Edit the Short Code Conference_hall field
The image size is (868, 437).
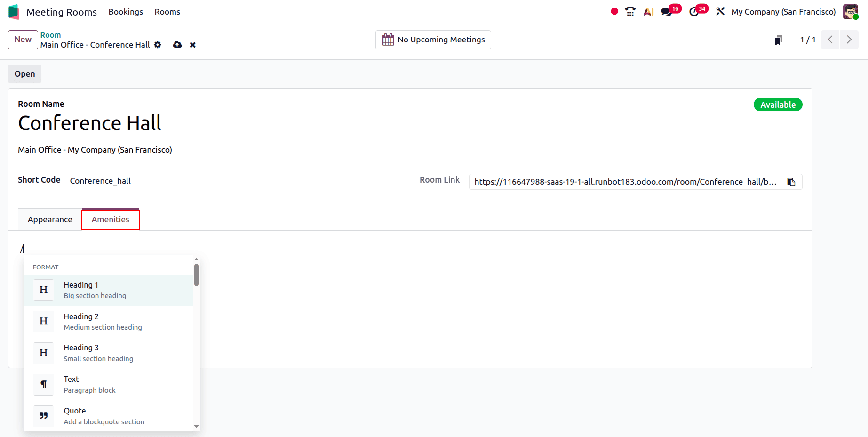coord(100,181)
